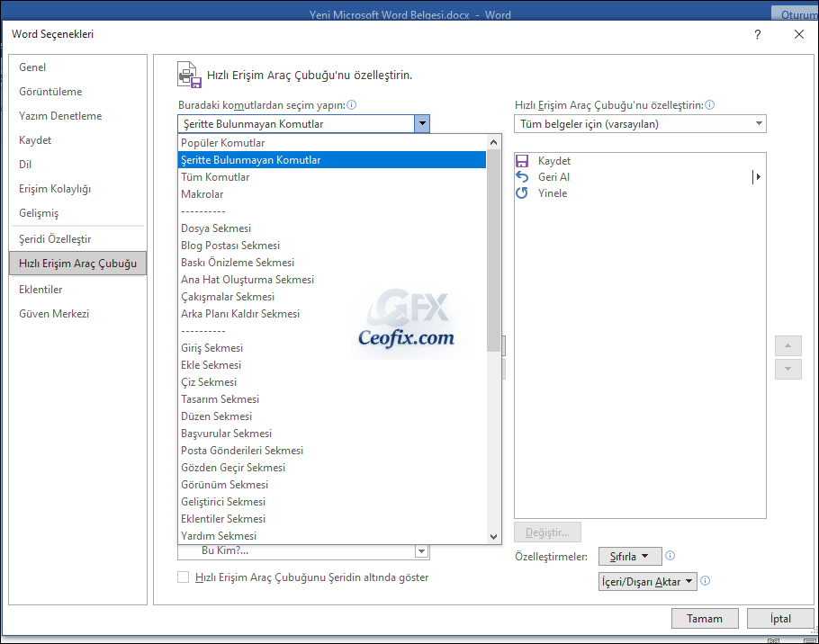The width and height of the screenshot is (819, 644).
Task: Click info icon beside Buradaki komutlardan seçim yapın
Action: pos(352,105)
